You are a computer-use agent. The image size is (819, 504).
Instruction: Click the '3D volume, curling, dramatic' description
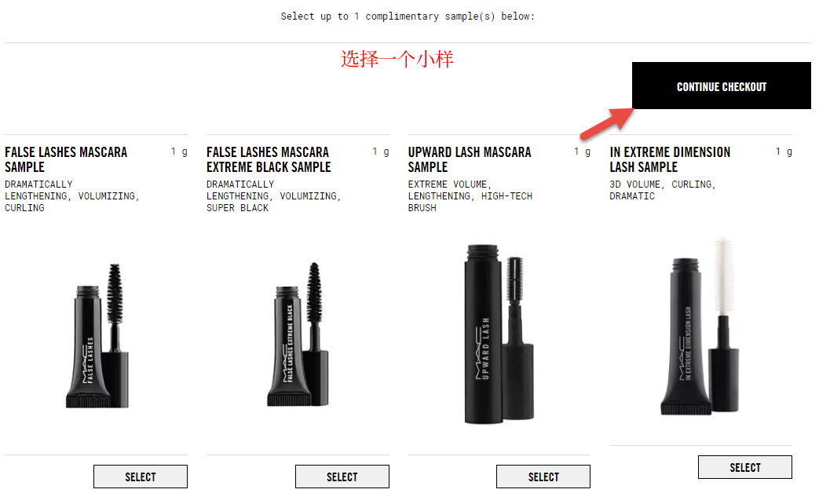(x=662, y=190)
